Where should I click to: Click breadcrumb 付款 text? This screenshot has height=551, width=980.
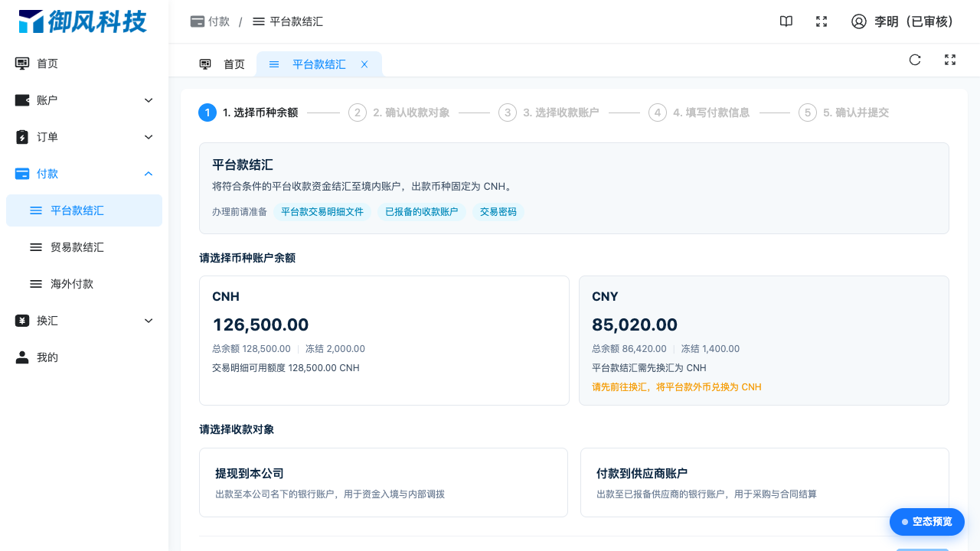click(219, 21)
